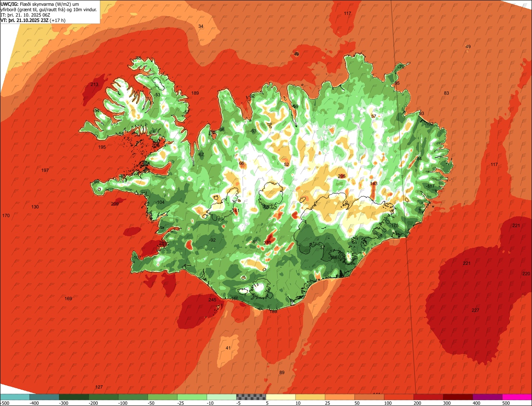Click the 169 value on the map

click(x=68, y=298)
